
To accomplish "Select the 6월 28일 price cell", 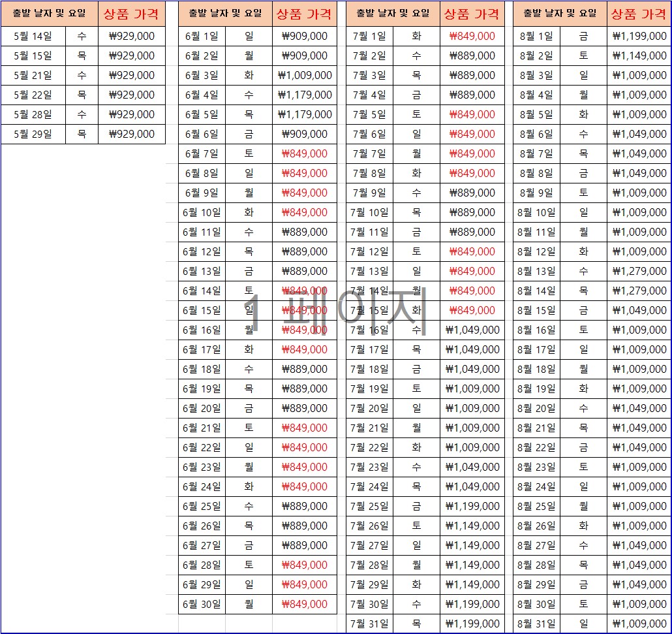I will (305, 565).
